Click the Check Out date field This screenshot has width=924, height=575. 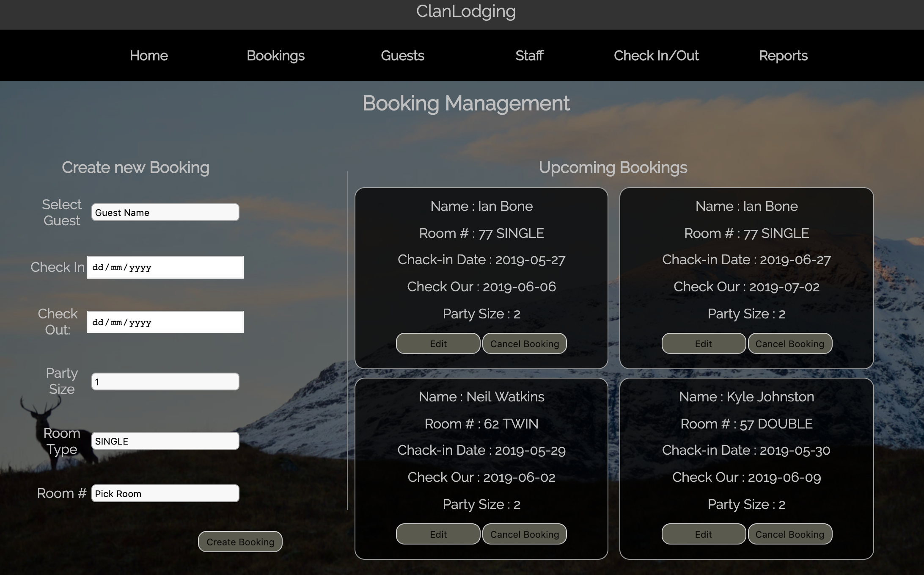pos(165,321)
